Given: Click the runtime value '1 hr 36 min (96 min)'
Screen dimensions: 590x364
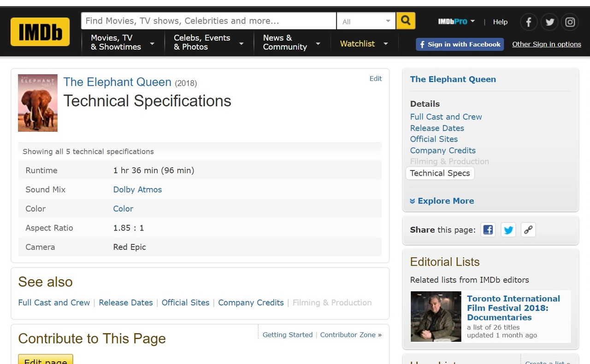Looking at the screenshot, I should coord(153,170).
